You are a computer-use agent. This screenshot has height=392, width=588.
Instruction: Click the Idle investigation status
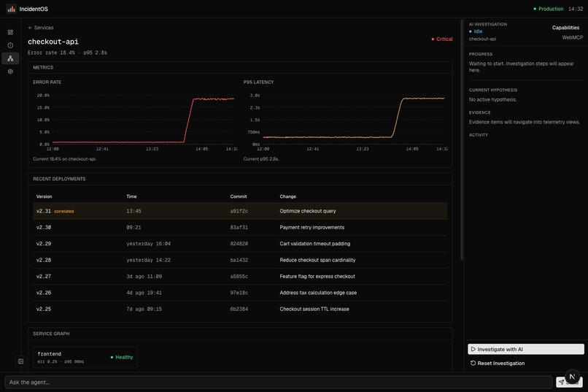tap(476, 31)
